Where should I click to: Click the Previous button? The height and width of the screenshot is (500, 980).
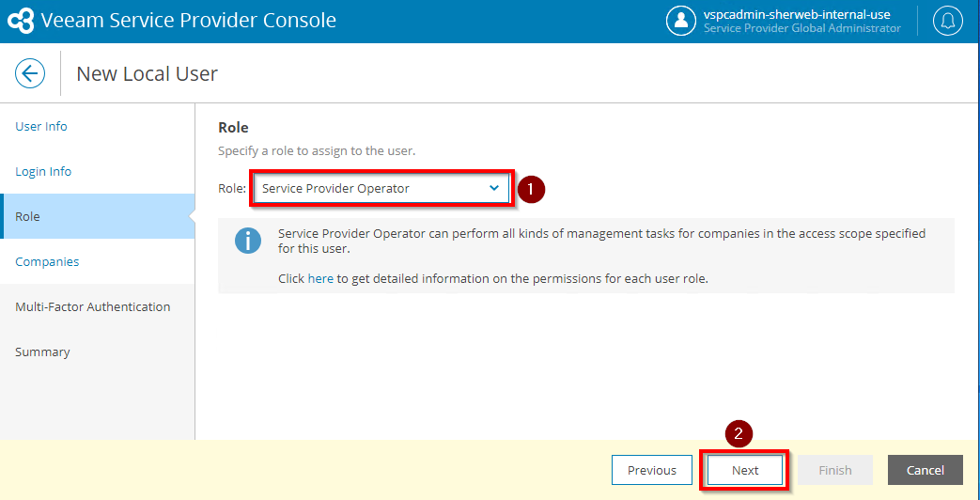click(652, 470)
